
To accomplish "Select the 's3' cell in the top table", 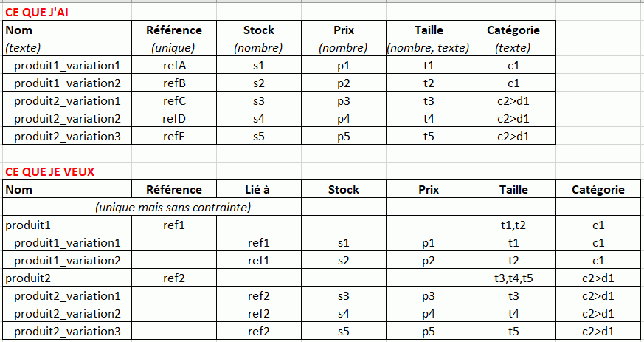I will 259,101.
